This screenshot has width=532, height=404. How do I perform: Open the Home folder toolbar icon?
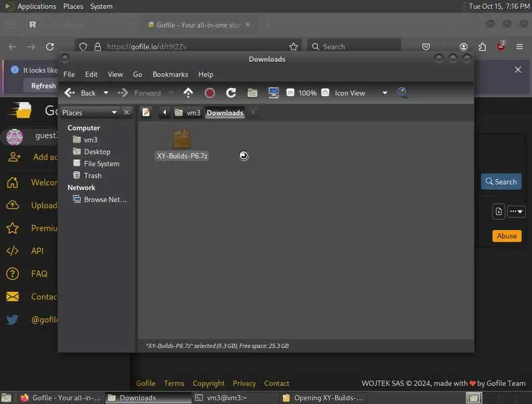252,93
